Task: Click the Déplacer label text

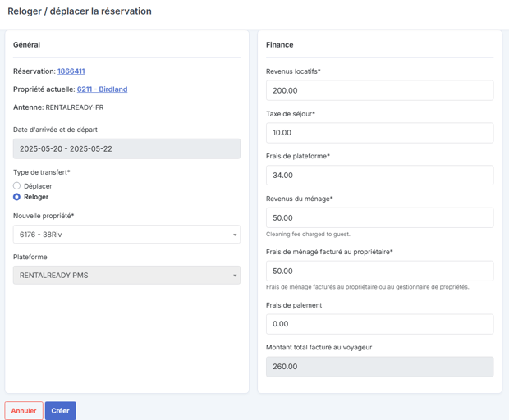Action: [38, 186]
